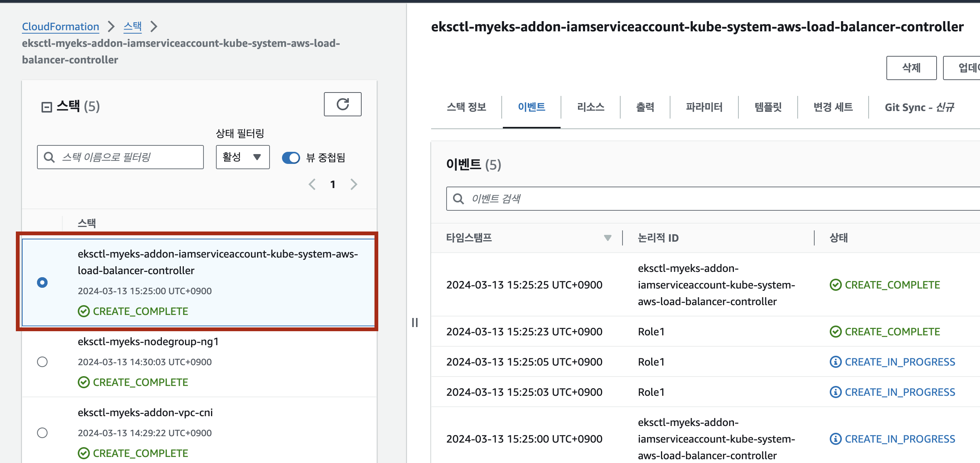Click the breadcrumb chevron after CloudFormation
Image resolution: width=980 pixels, height=463 pixels.
click(111, 27)
